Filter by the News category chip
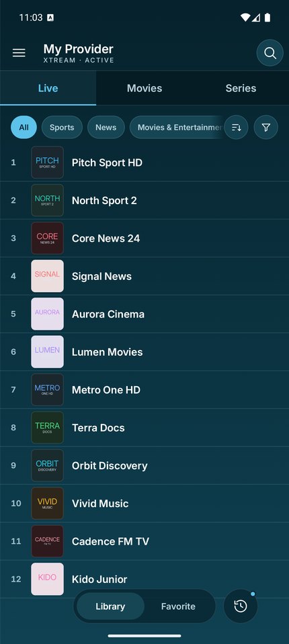This screenshot has height=644, width=289. coord(106,128)
